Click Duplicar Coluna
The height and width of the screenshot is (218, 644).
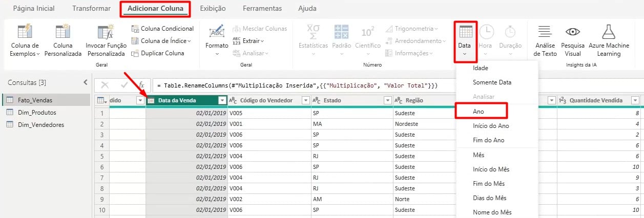click(x=158, y=53)
